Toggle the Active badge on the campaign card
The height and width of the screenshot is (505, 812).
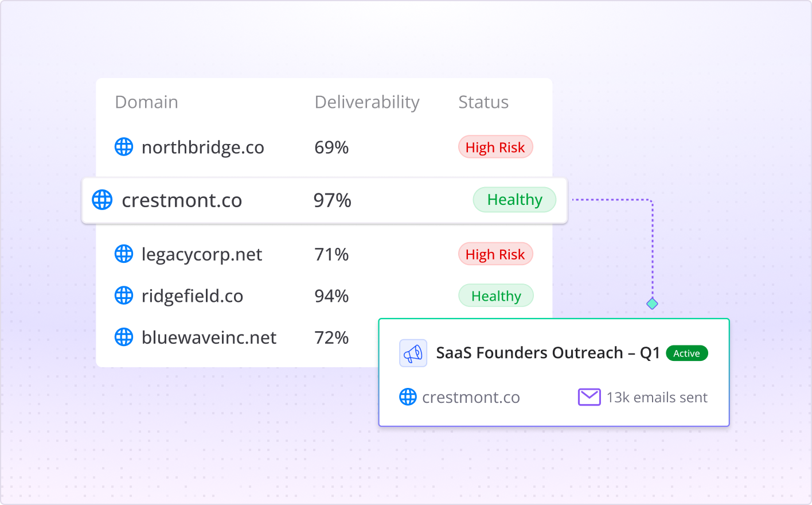pos(686,353)
